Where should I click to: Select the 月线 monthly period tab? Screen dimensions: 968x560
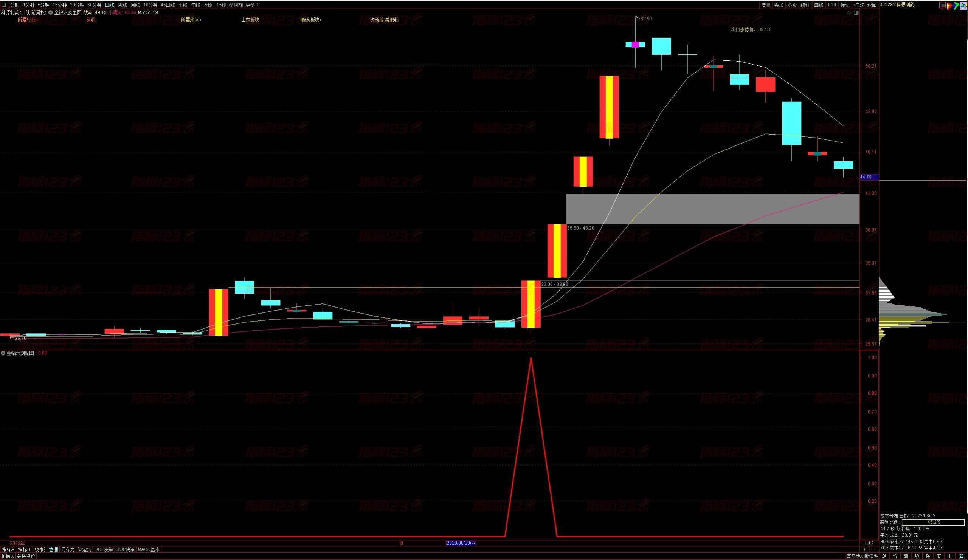click(135, 5)
